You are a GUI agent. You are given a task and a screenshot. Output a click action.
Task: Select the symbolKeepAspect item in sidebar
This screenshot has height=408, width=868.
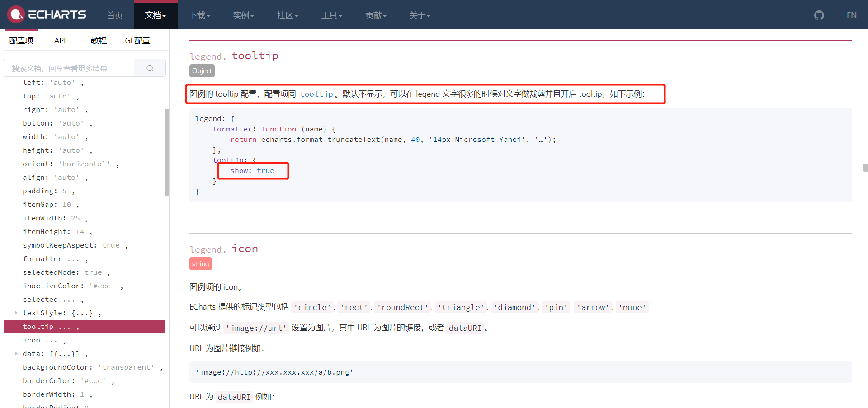point(75,245)
